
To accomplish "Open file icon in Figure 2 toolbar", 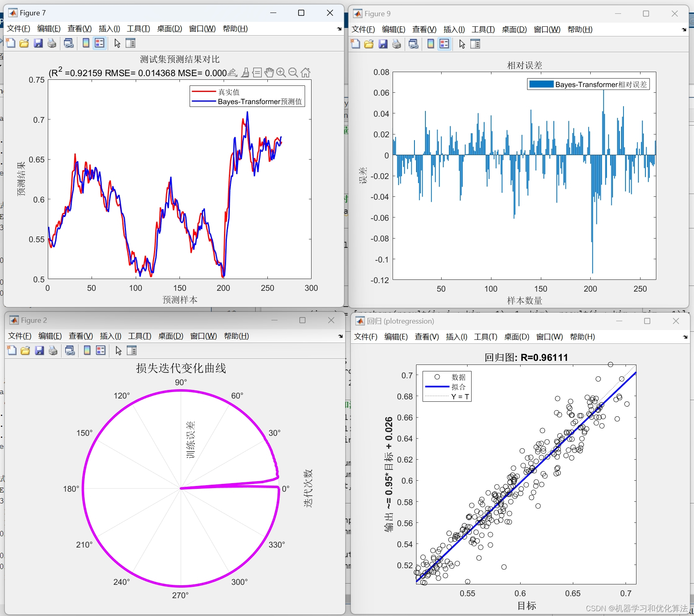I will pos(26,350).
